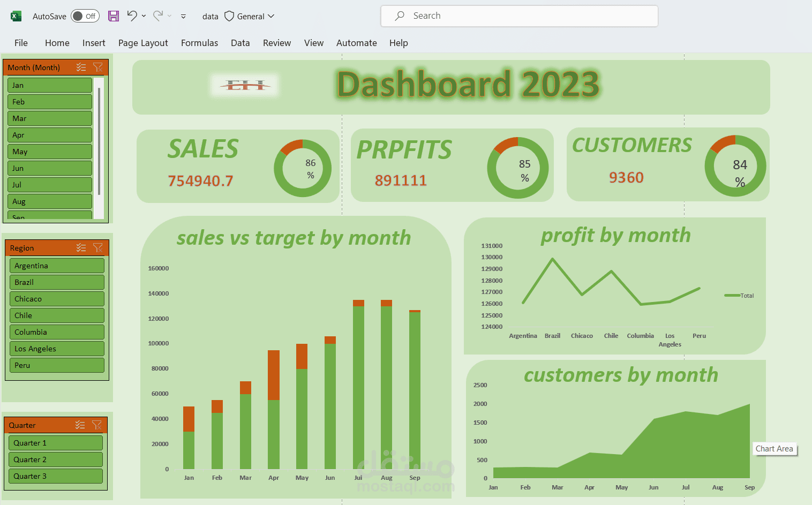812x505 pixels.
Task: Select Los Angeles in Region slicer
Action: [57, 349]
